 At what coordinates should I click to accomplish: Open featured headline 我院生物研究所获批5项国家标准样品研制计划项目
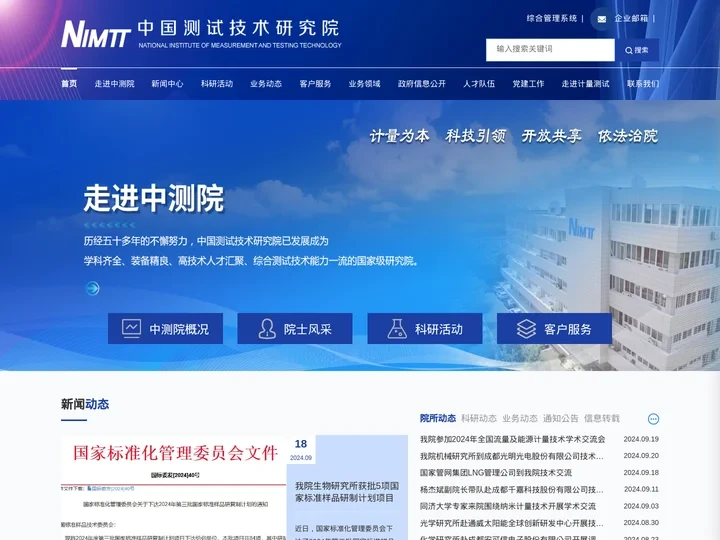click(347, 492)
